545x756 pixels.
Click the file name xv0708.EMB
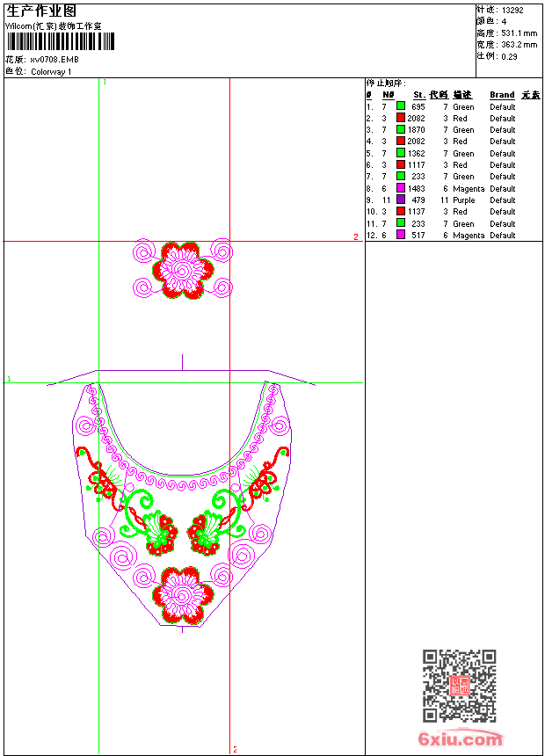54,60
